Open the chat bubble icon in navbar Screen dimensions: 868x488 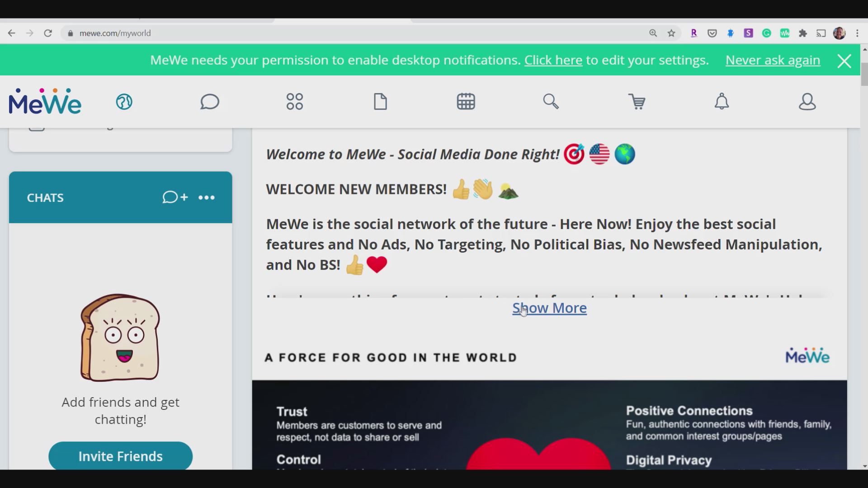210,102
